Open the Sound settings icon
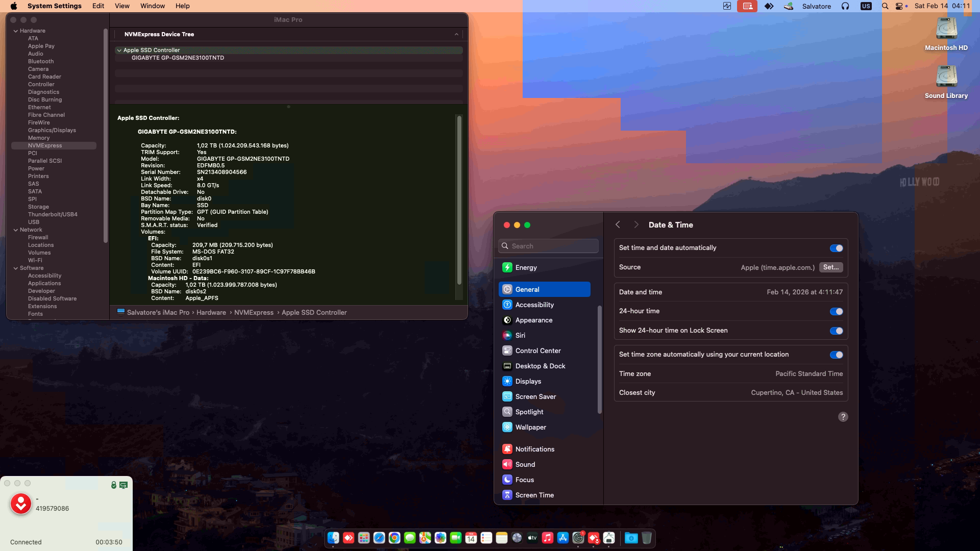 507,464
